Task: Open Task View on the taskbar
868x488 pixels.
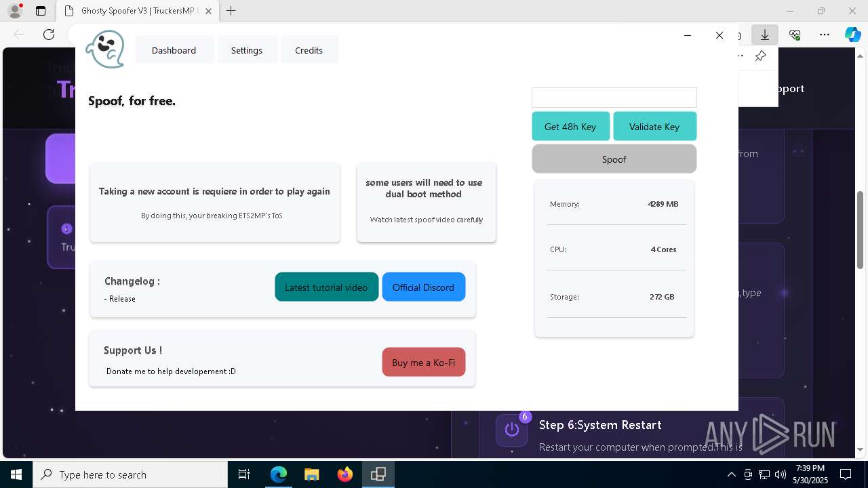Action: [244, 474]
